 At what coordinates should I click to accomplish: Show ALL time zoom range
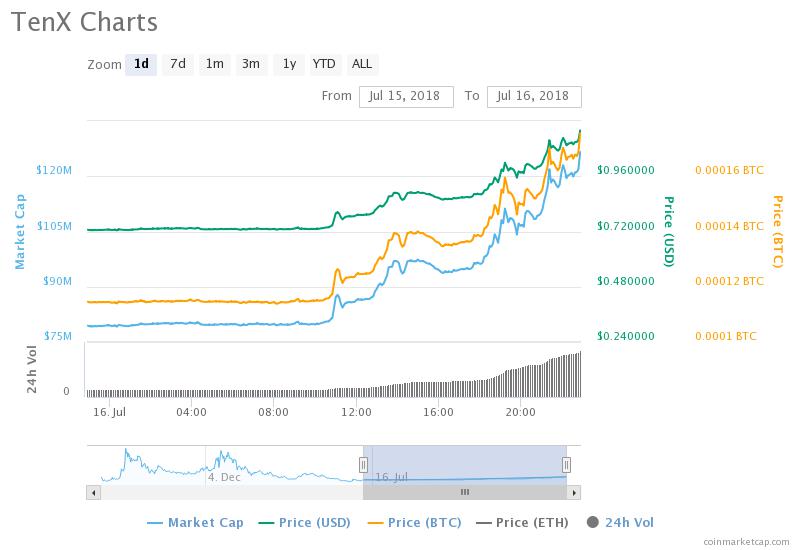tap(362, 64)
